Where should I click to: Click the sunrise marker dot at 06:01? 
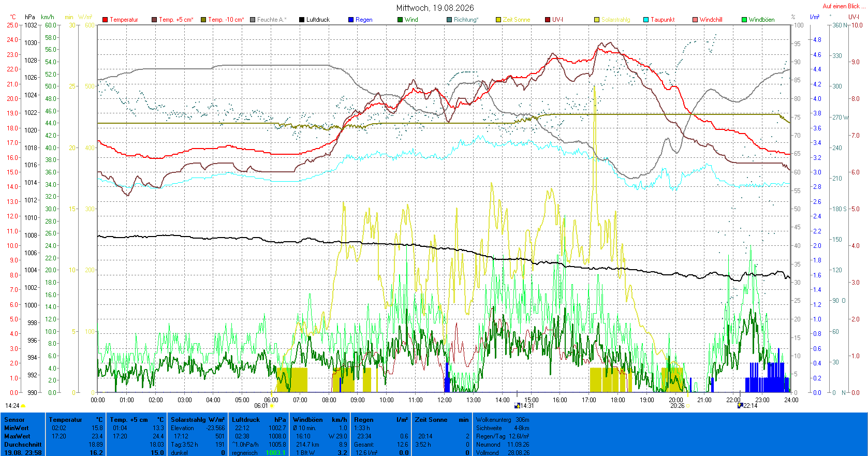pyautogui.click(x=271, y=406)
